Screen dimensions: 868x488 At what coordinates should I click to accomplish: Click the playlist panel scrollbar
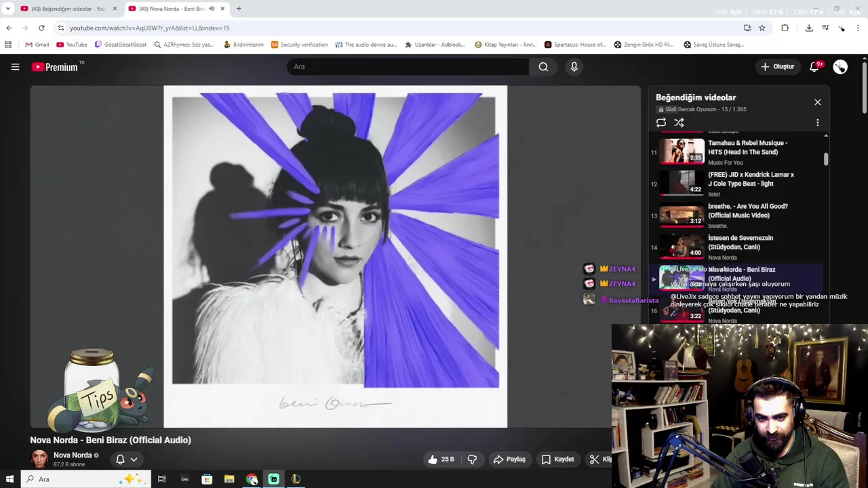(x=825, y=159)
